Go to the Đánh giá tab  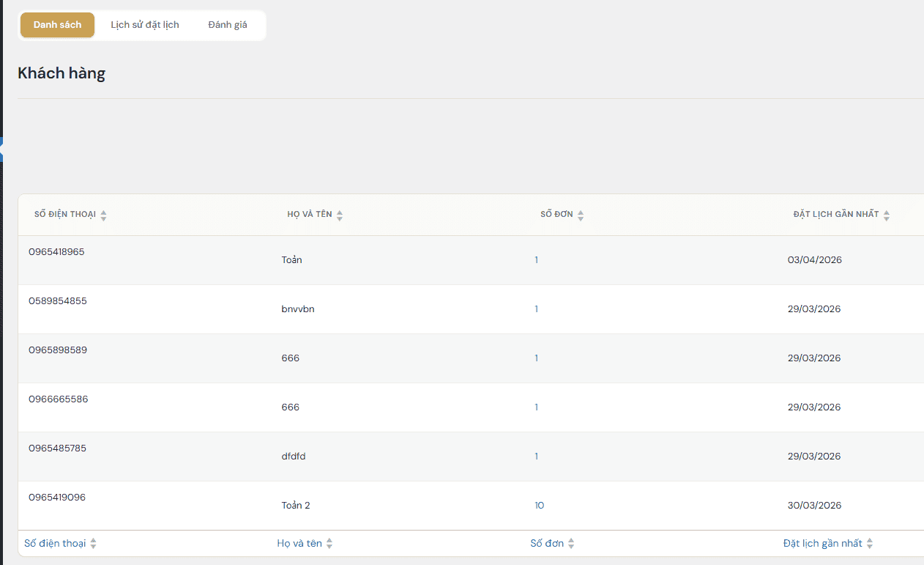pyautogui.click(x=228, y=25)
